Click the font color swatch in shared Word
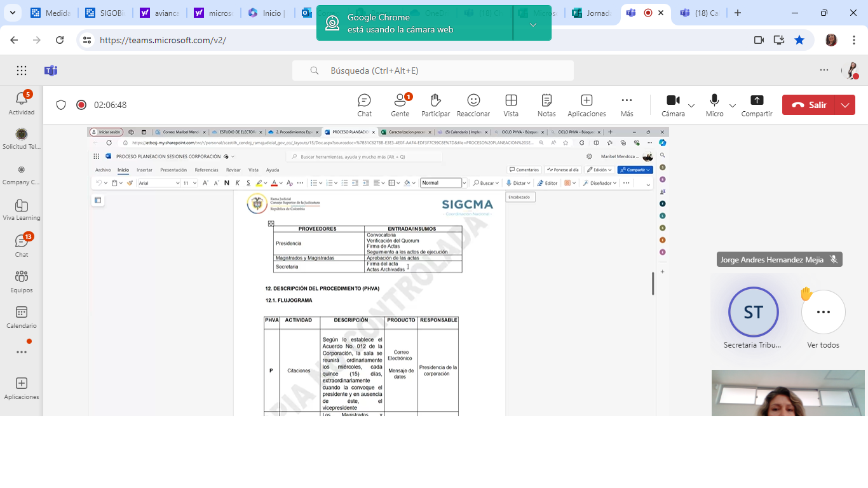Viewport: 868px width, 488px height. pos(273,183)
